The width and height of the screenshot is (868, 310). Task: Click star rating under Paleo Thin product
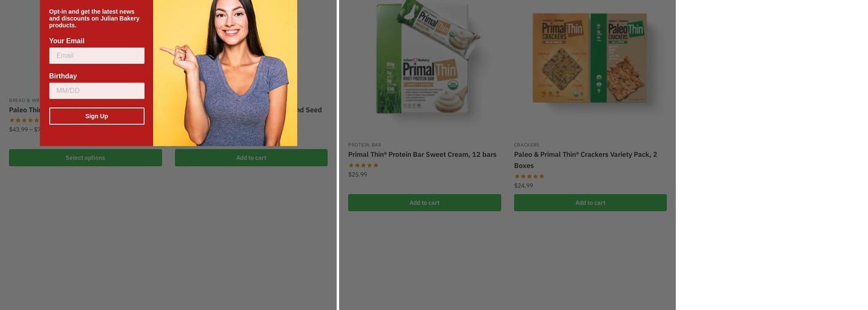(x=24, y=120)
